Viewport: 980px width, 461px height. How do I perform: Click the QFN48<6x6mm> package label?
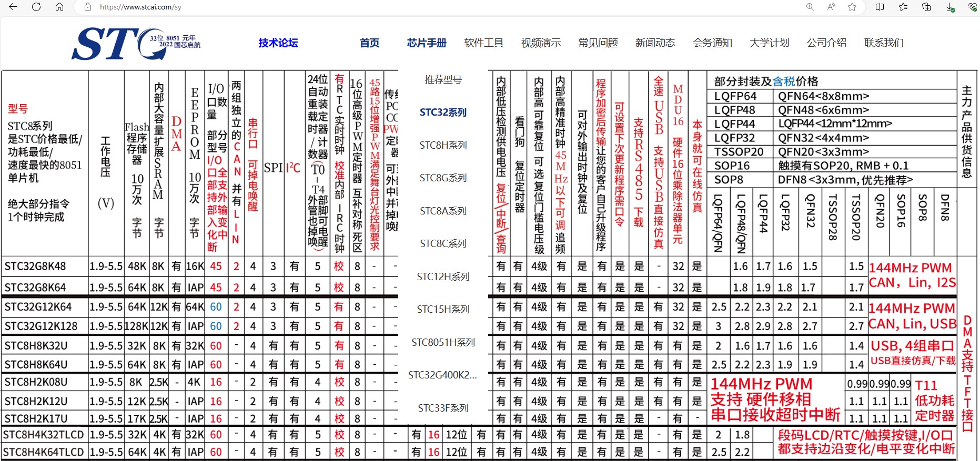(x=824, y=110)
